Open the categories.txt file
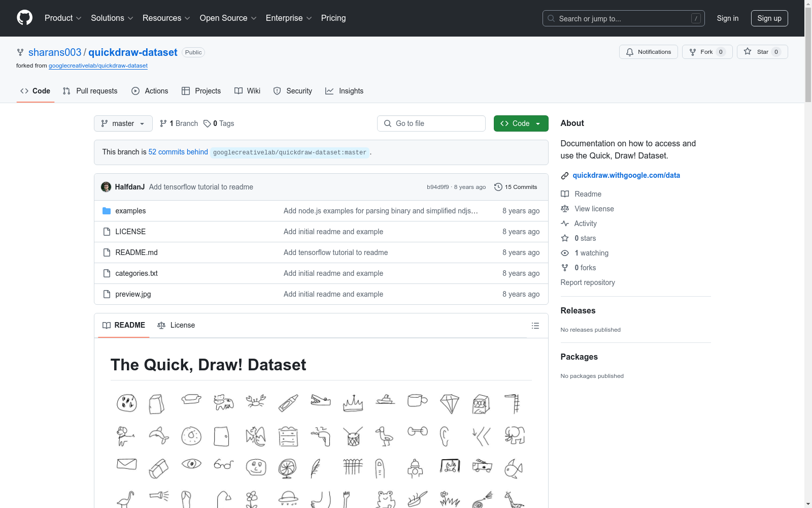 (137, 273)
